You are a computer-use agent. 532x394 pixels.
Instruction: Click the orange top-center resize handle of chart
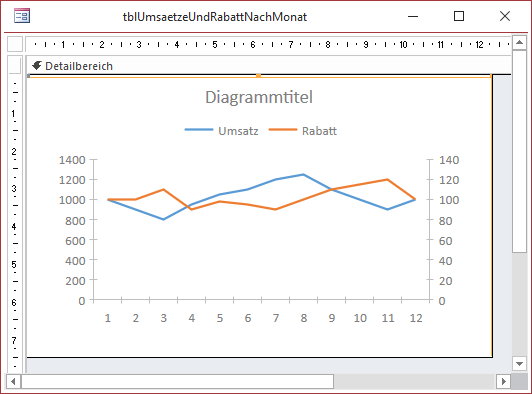click(x=259, y=76)
